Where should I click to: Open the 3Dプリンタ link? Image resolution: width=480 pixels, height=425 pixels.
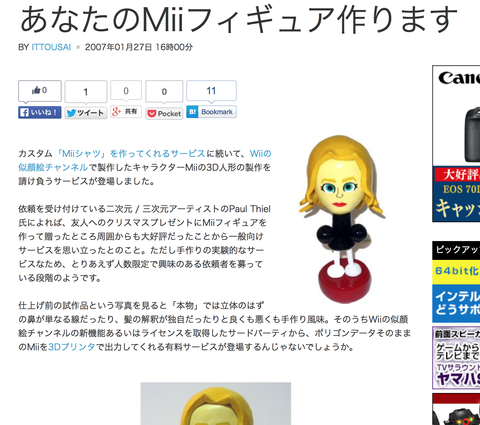tap(72, 347)
